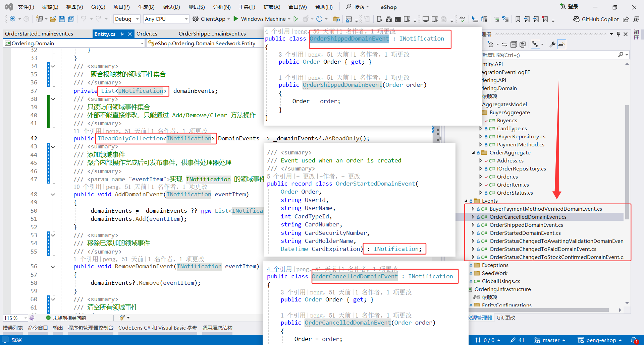This screenshot has height=345, width=644.
Task: Select OrderCancelledDomainEvent.cs in Solution Explorer
Action: [528, 217]
